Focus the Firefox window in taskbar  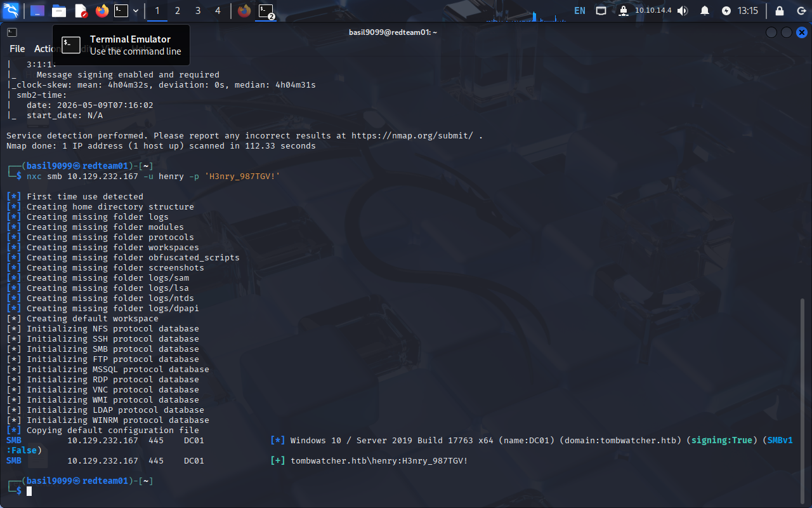244,11
